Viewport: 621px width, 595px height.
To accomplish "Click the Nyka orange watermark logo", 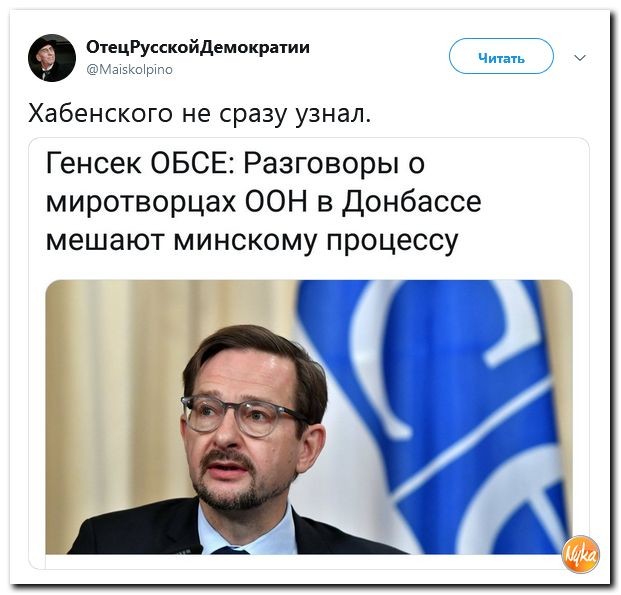I will (580, 554).
